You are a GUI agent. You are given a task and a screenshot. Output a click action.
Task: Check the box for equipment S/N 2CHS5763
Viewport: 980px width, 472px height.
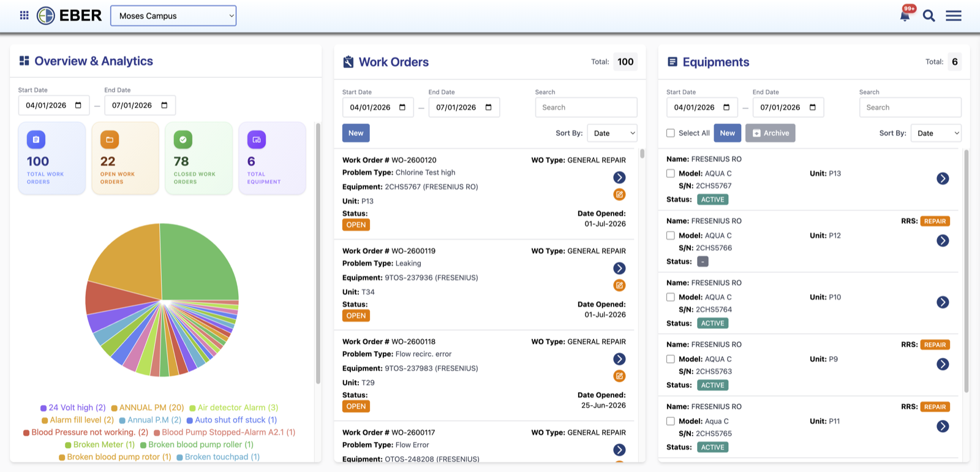coord(671,359)
